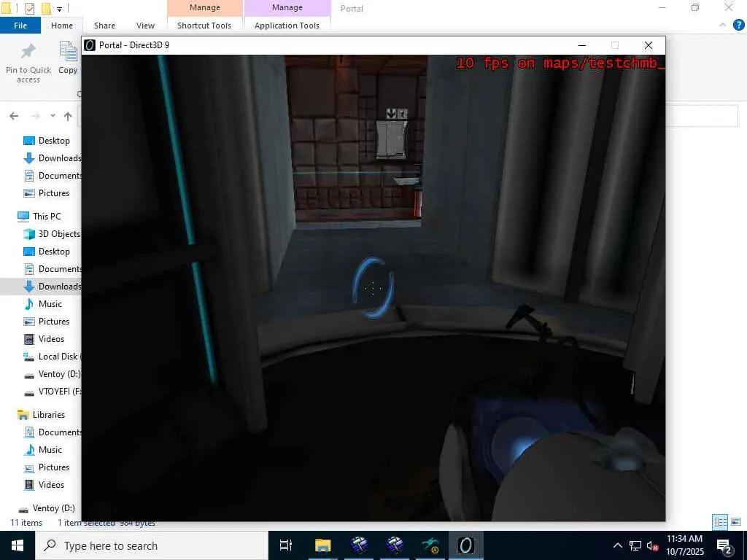Open File Explorer from taskbar
The image size is (747, 560).
click(322, 545)
